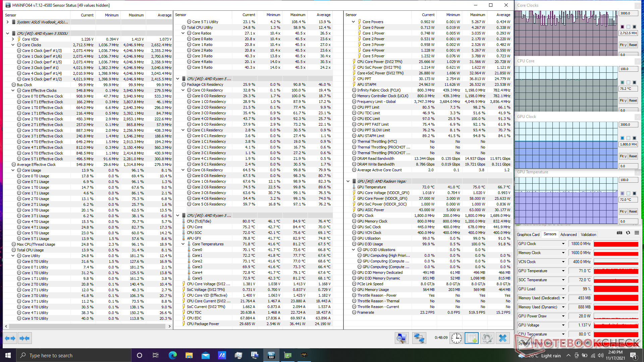
Task: Collapse the Core Effective Clocks group
Action: [13, 90]
